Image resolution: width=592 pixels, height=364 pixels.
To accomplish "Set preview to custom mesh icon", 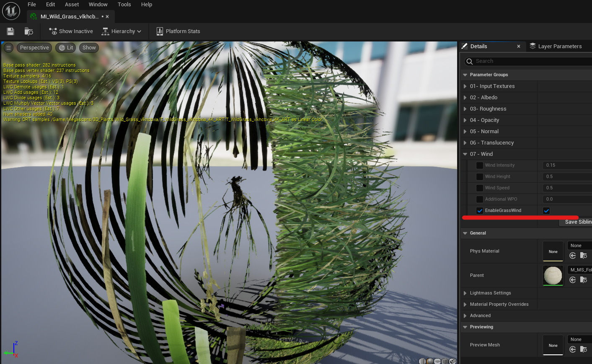I will coord(452,361).
